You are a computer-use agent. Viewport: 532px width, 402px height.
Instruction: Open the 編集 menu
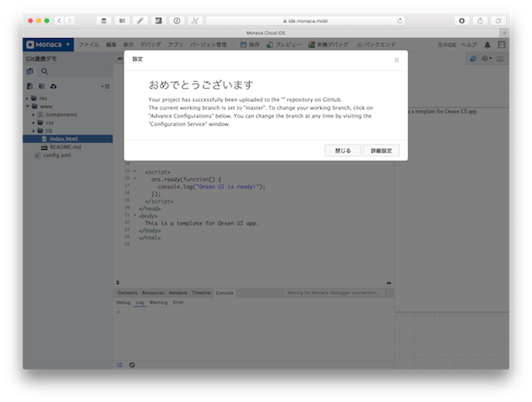(111, 44)
